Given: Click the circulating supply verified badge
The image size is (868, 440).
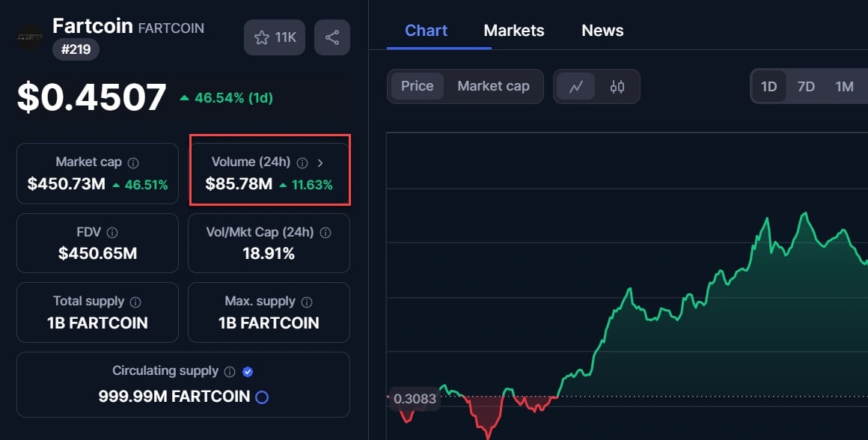Looking at the screenshot, I should coord(248,371).
